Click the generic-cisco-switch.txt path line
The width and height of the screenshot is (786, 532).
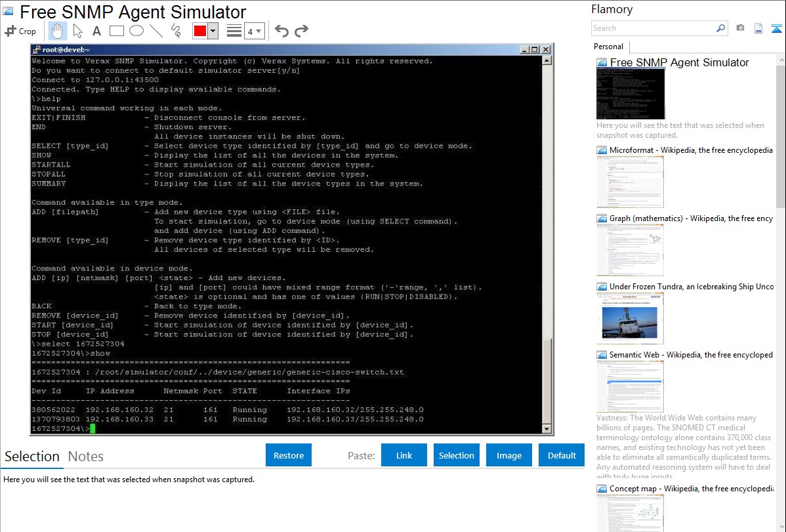pos(218,372)
